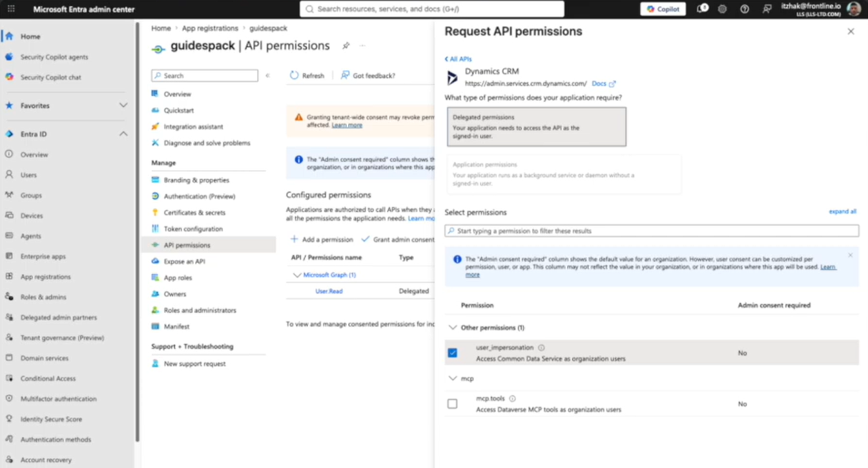Go to Devices in the Entra ID sidebar

[x=32, y=216]
